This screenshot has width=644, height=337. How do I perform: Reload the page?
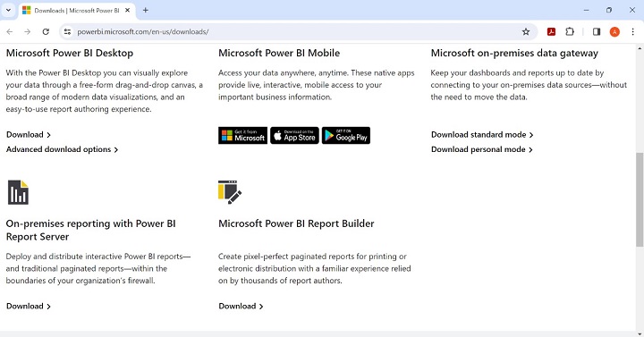[46, 31]
